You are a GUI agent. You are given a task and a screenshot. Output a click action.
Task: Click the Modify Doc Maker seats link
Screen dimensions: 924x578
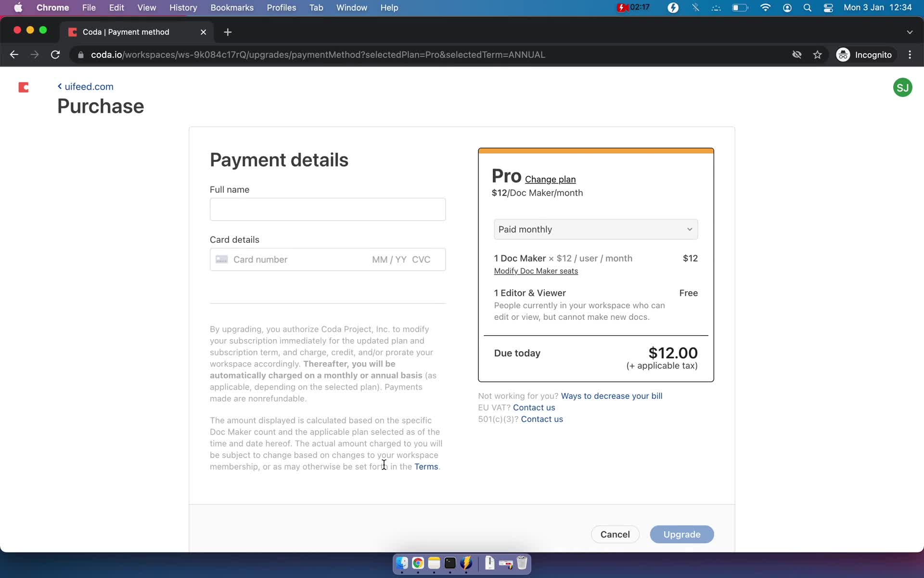[x=536, y=271]
